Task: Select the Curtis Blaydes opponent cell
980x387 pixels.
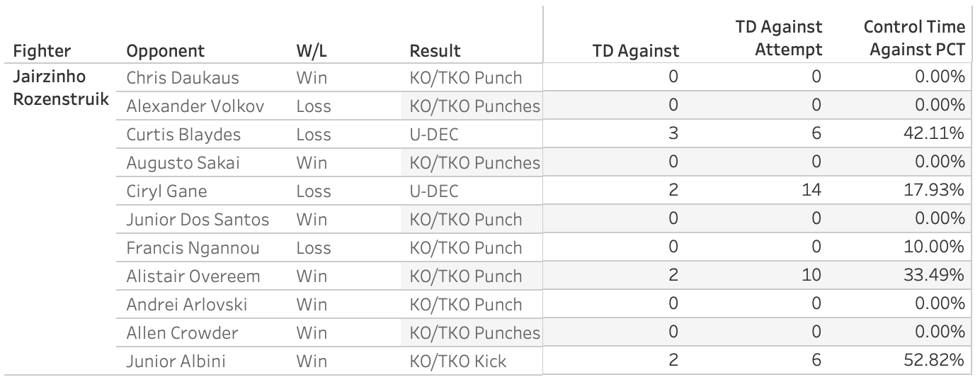Action: tap(183, 135)
